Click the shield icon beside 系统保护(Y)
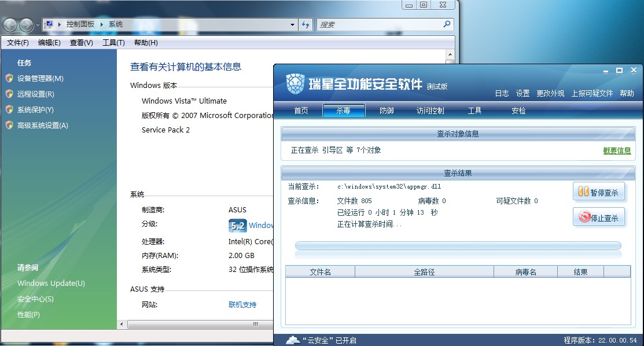 pos(9,109)
